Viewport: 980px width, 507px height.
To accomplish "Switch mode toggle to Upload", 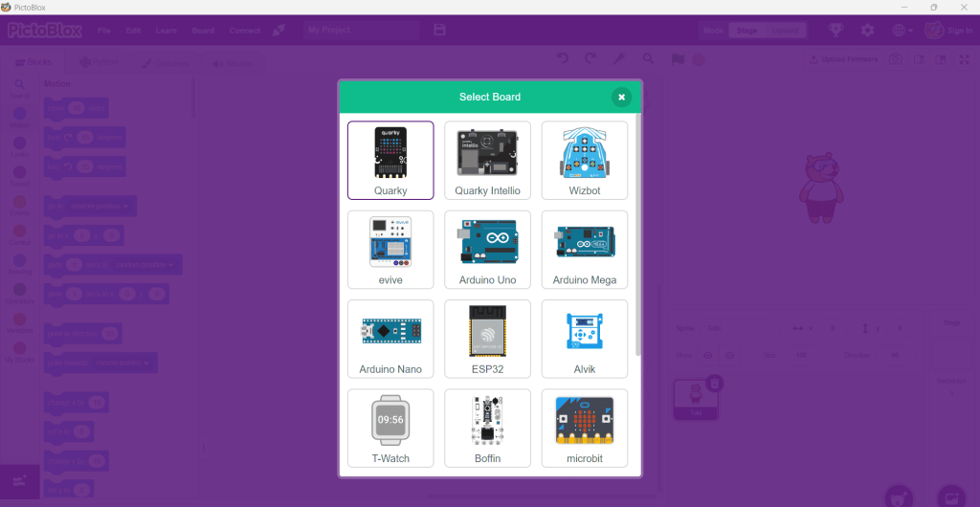I will point(785,31).
